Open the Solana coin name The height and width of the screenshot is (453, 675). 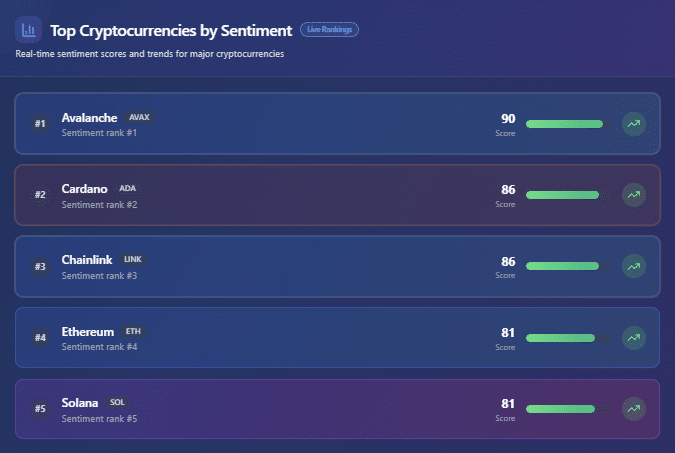[80, 403]
